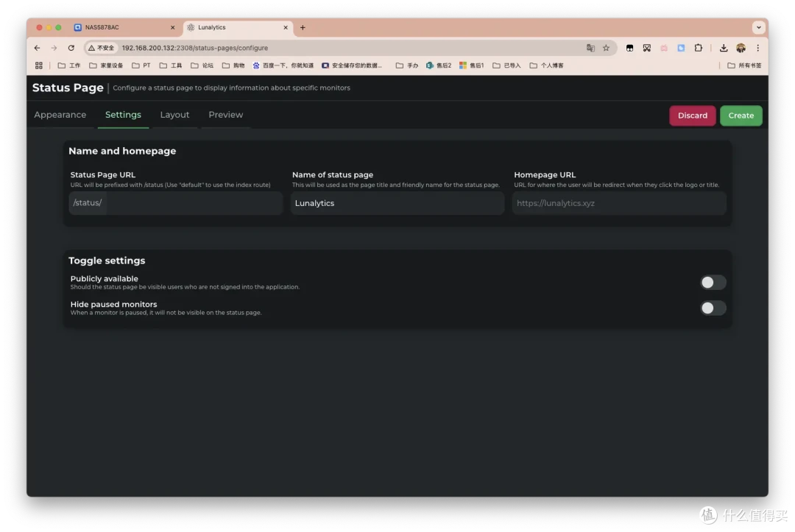Click the green Create button
The width and height of the screenshot is (795, 532).
[741, 116]
